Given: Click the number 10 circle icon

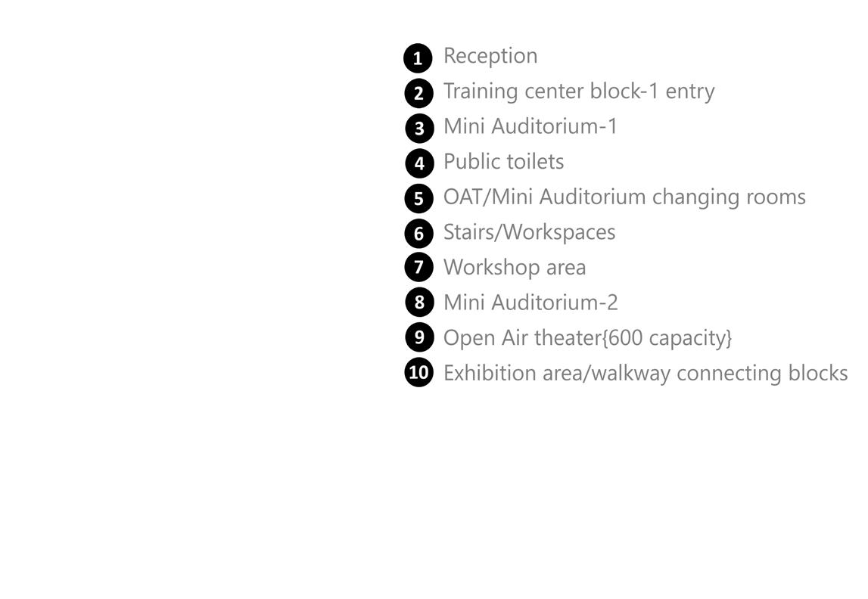Looking at the screenshot, I should [x=418, y=372].
